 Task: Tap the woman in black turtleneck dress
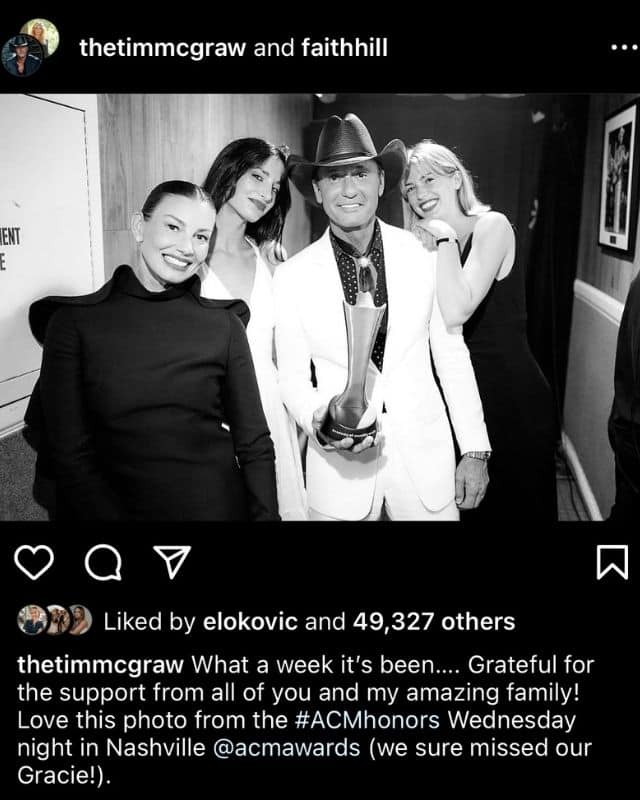point(148,352)
